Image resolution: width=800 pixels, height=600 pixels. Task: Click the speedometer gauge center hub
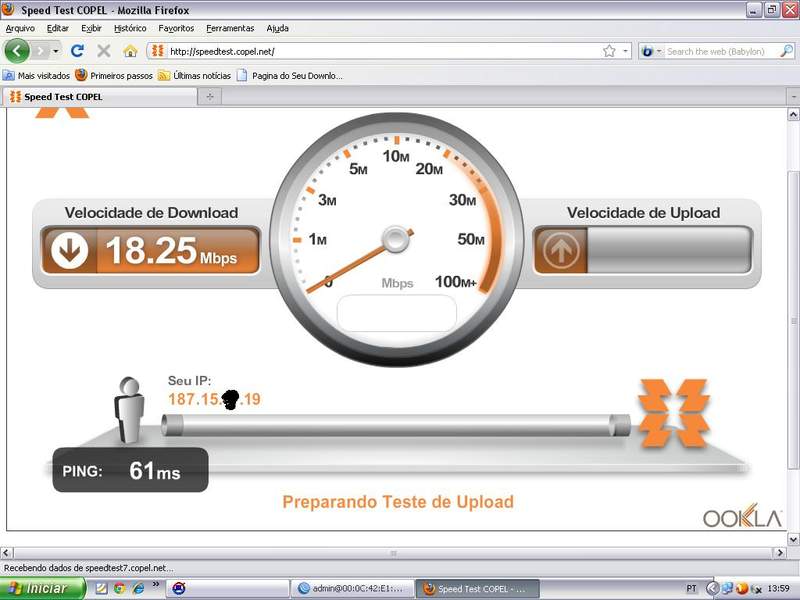(395, 239)
